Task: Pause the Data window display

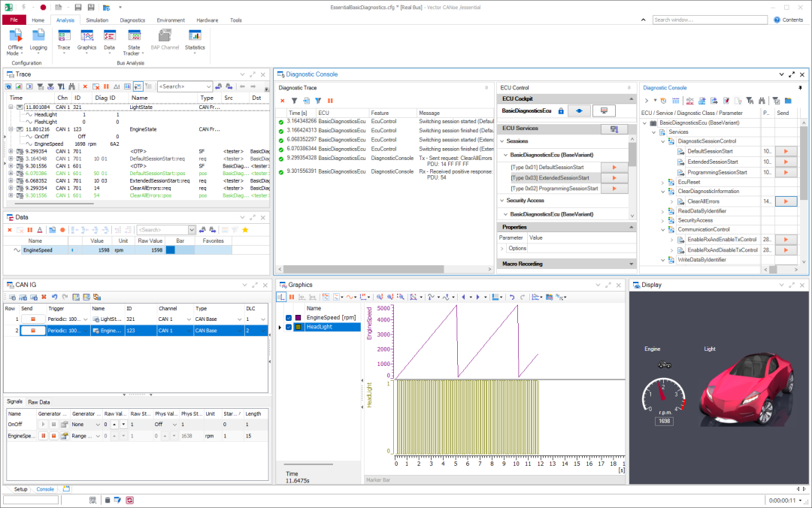Action: [x=30, y=230]
